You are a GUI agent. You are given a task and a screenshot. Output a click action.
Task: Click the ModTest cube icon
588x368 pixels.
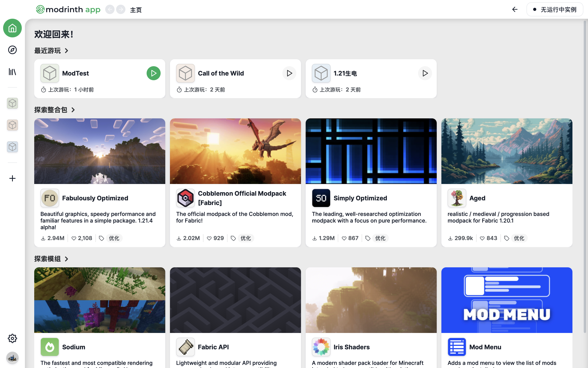(50, 73)
